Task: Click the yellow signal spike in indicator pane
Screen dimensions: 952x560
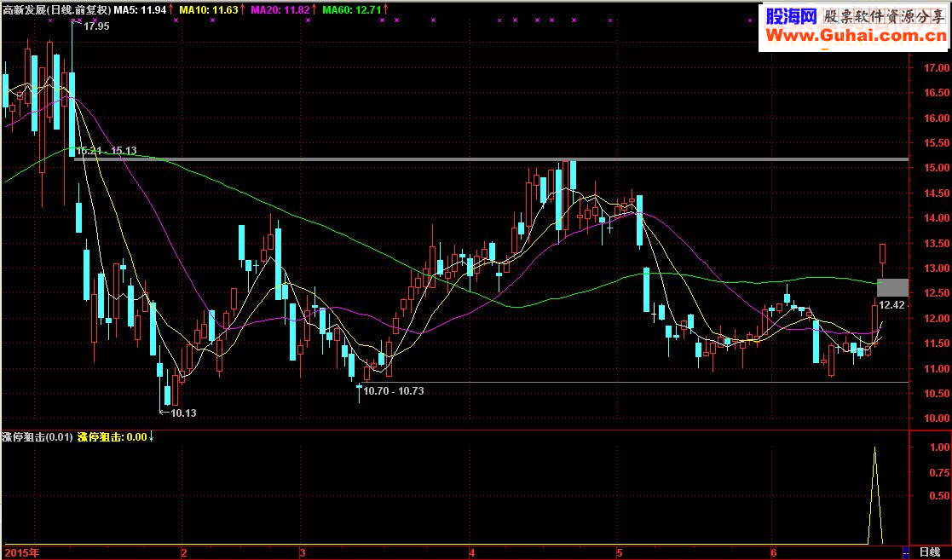Action: click(x=875, y=495)
